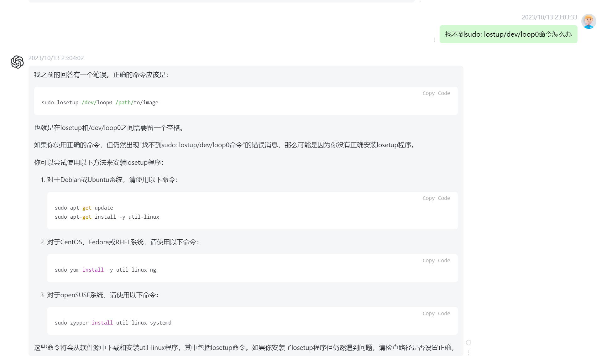Click the green user message bubble
The height and width of the screenshot is (364, 612).
click(x=508, y=34)
